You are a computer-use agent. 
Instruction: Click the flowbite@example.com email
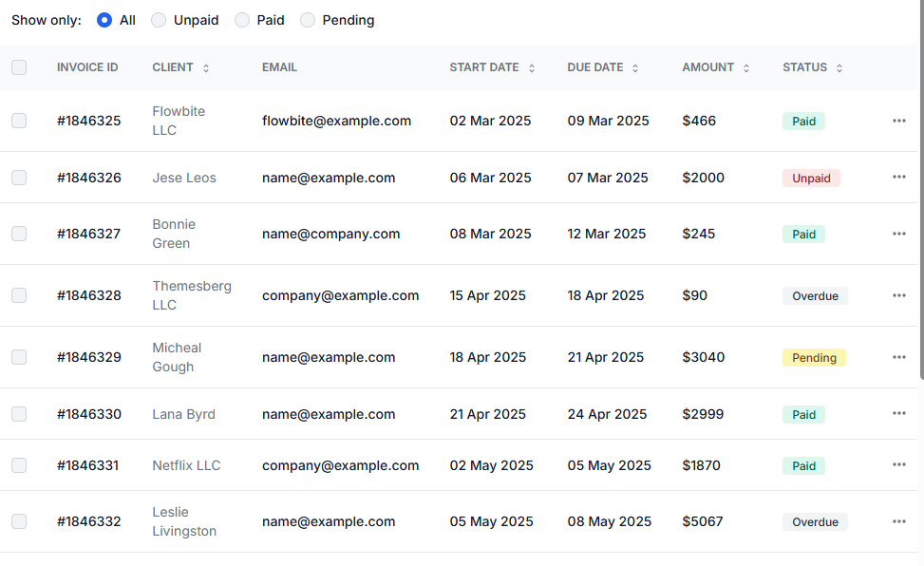[x=336, y=121]
